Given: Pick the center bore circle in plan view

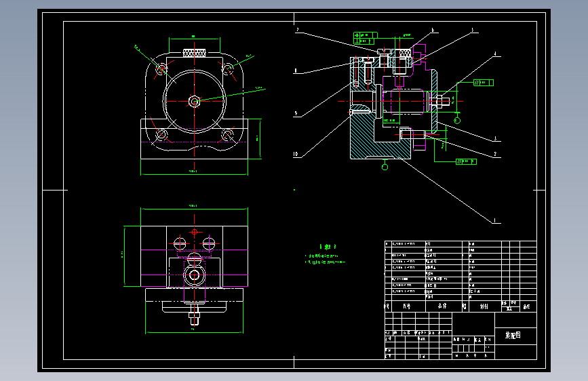Looking at the screenshot, I should 194,276.
